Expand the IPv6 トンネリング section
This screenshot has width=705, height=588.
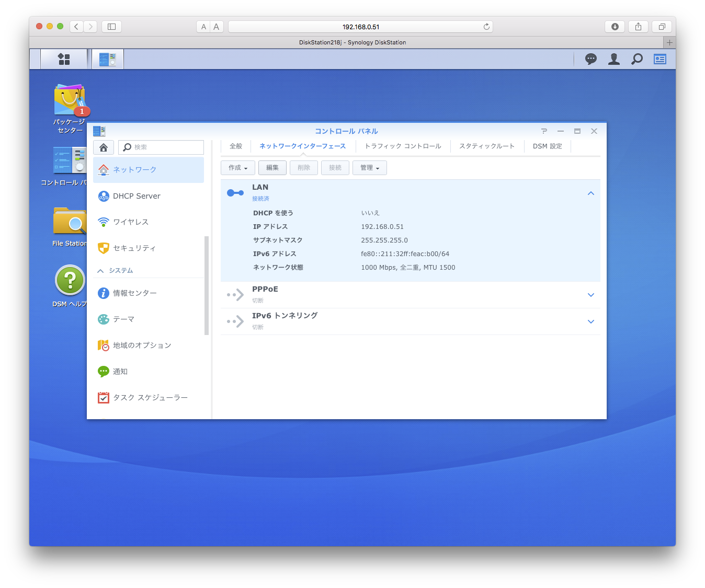pos(591,321)
